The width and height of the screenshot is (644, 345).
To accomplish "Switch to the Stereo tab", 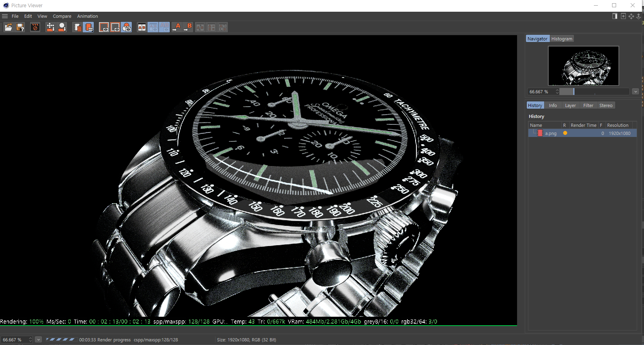I will (606, 105).
